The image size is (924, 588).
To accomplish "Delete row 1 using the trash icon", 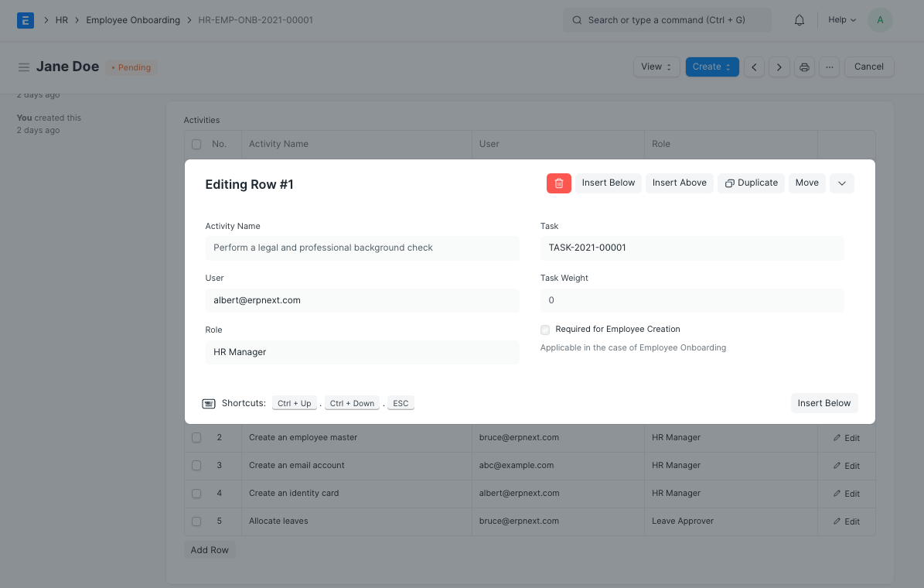I will pyautogui.click(x=558, y=183).
